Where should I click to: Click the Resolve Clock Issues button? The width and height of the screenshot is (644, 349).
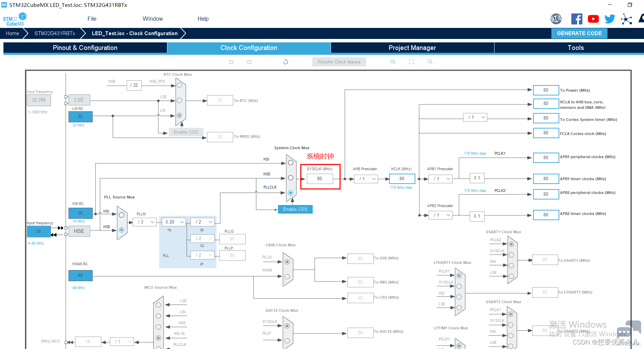click(x=339, y=62)
